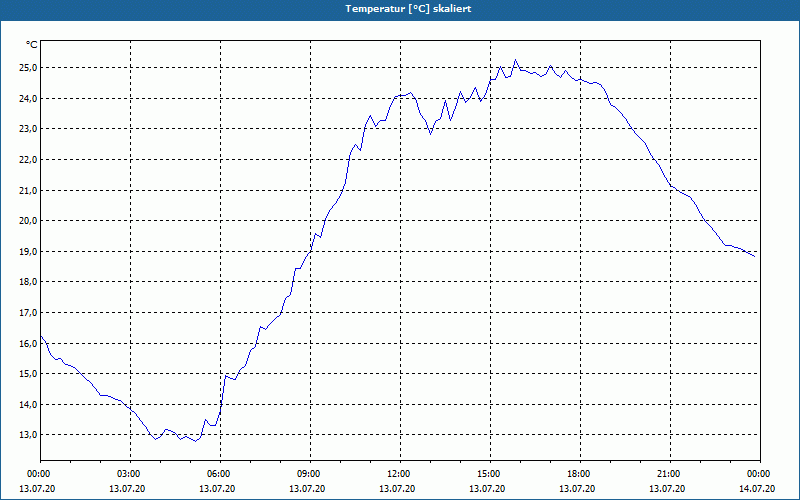Image resolution: width=800 pixels, height=500 pixels.
Task: Select the 25,0 Y-axis label
Action: pos(28,68)
